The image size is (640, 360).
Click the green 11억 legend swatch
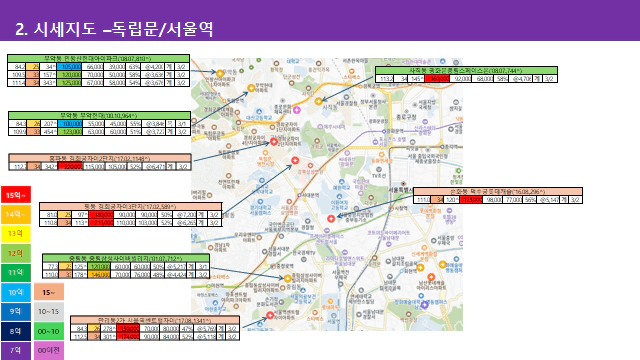point(16,273)
